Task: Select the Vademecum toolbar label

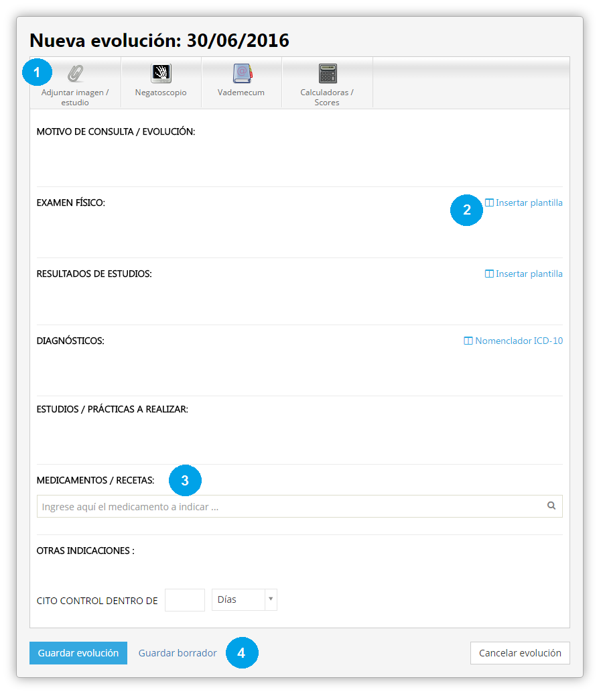Action: pos(241,93)
